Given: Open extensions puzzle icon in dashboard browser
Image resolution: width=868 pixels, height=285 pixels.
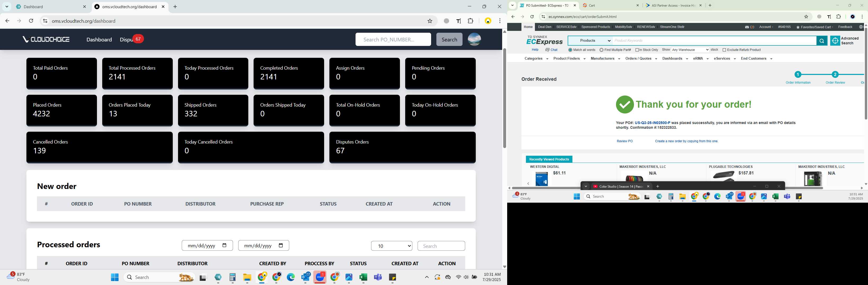Looking at the screenshot, I should coord(470,21).
